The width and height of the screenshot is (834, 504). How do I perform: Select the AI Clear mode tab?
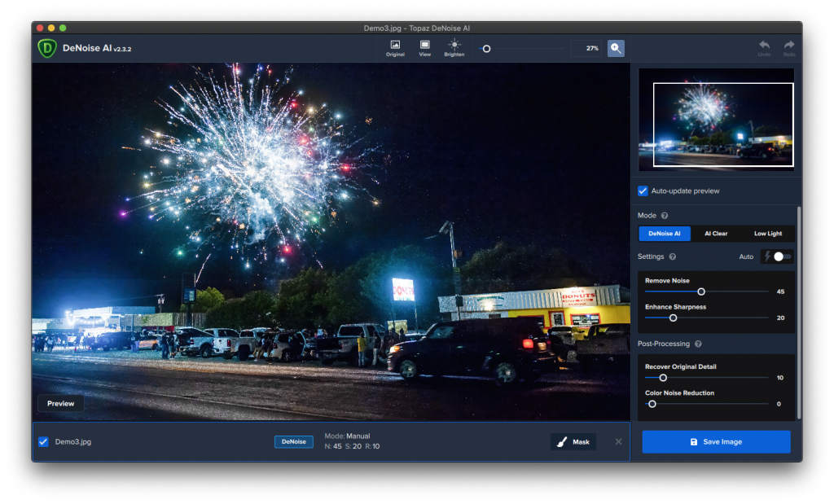tap(716, 234)
